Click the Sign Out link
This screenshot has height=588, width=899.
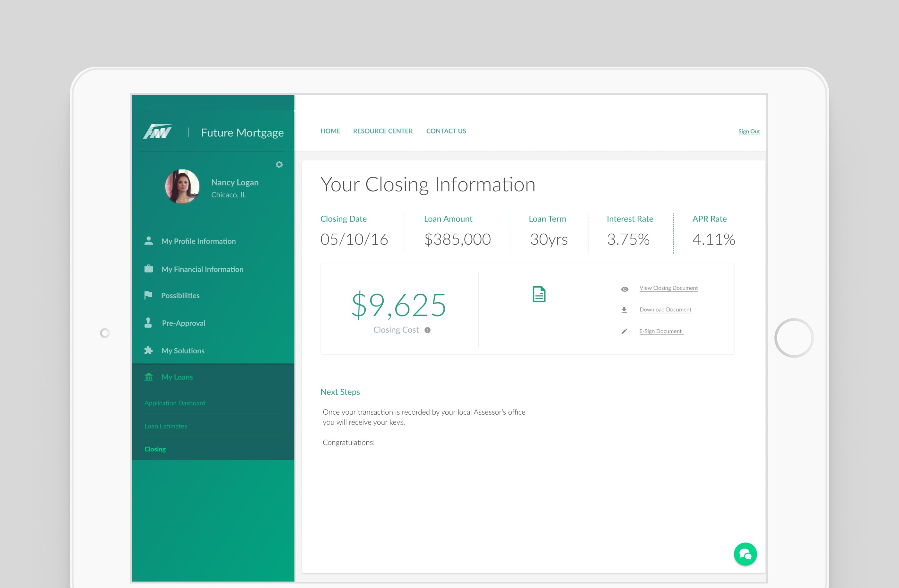[749, 131]
